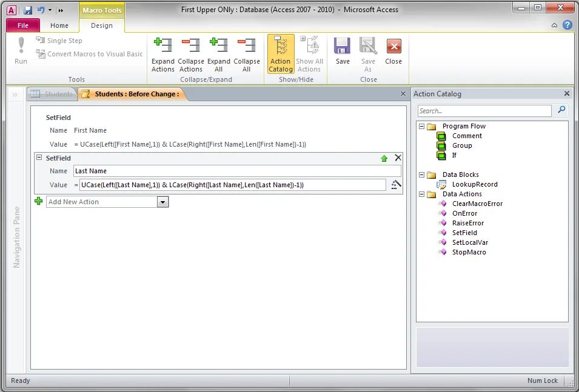Click Expand All in the ribbon
The height and width of the screenshot is (392, 579).
[219, 55]
